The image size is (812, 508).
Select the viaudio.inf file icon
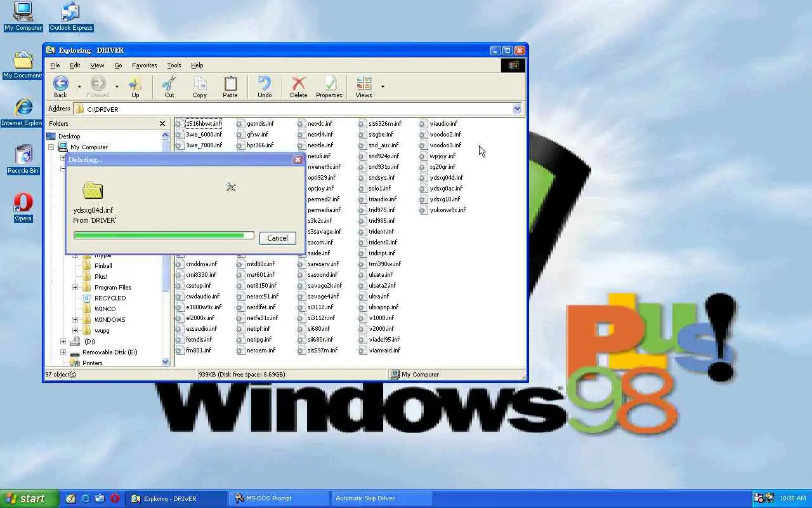point(423,124)
